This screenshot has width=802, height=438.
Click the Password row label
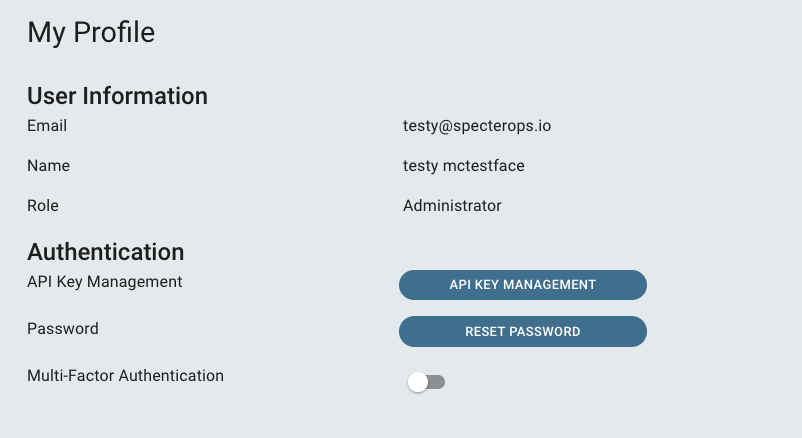coord(63,328)
